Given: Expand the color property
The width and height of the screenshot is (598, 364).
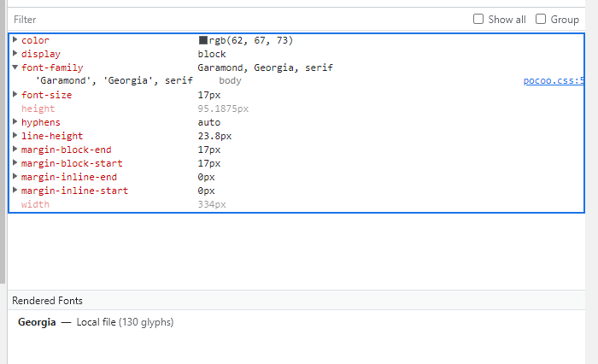Looking at the screenshot, I should (15, 39).
